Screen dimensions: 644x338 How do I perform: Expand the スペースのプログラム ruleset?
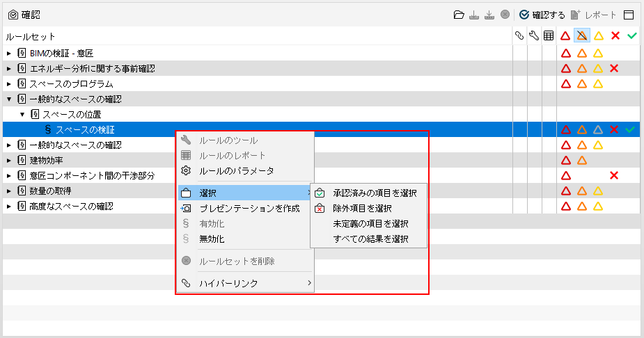click(x=9, y=83)
